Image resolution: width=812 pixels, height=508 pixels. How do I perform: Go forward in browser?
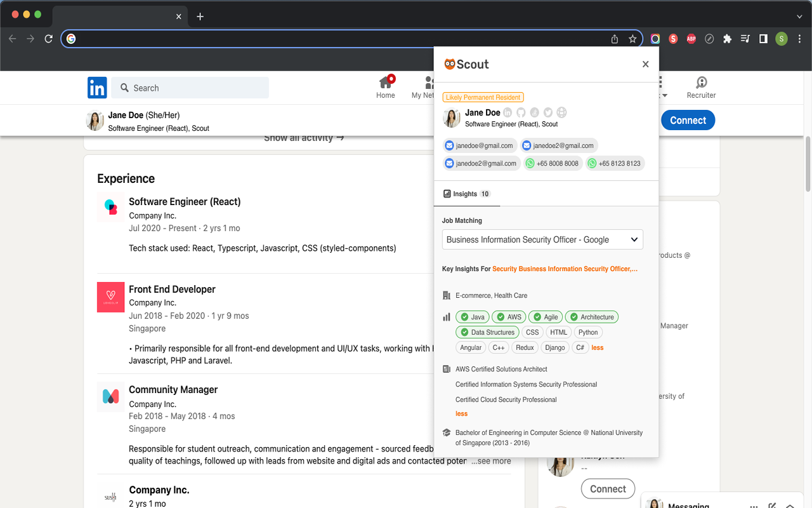click(x=30, y=39)
